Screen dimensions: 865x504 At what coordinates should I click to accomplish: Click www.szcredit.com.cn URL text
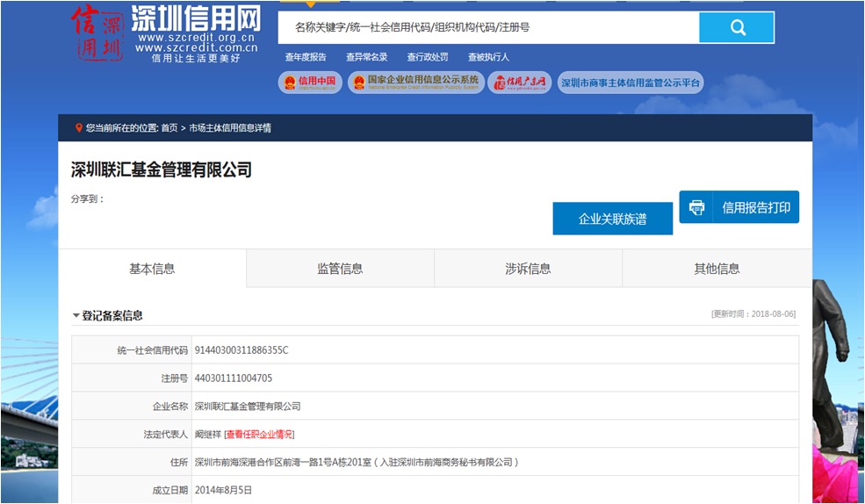point(197,48)
